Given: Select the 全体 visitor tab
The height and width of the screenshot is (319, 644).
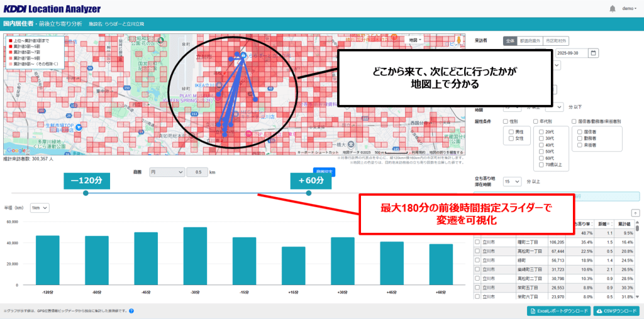Looking at the screenshot, I should (x=509, y=41).
